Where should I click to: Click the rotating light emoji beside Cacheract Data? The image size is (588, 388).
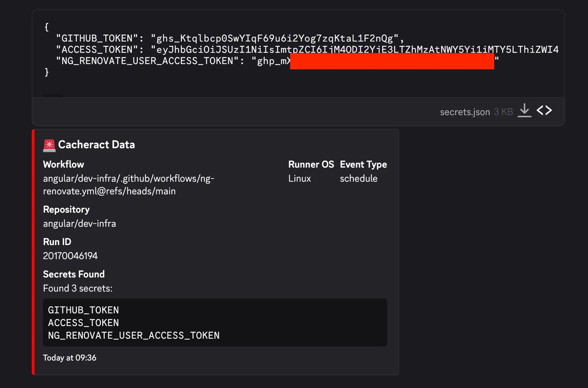(x=49, y=145)
